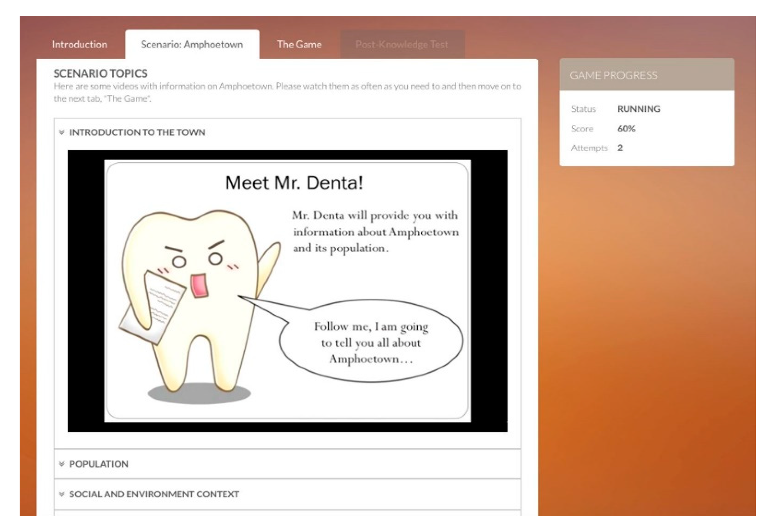
Task: Open The Game tab
Action: point(299,45)
